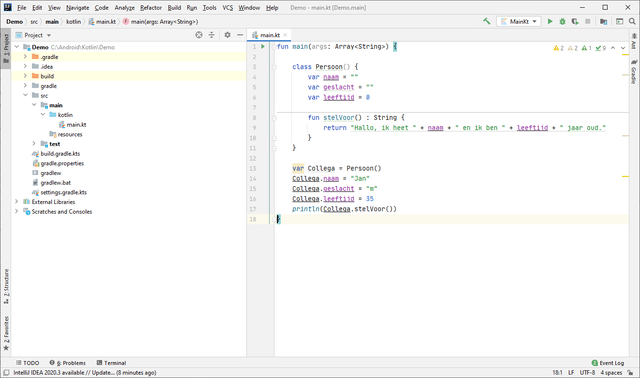Open the Project view selector dropdown

point(33,35)
